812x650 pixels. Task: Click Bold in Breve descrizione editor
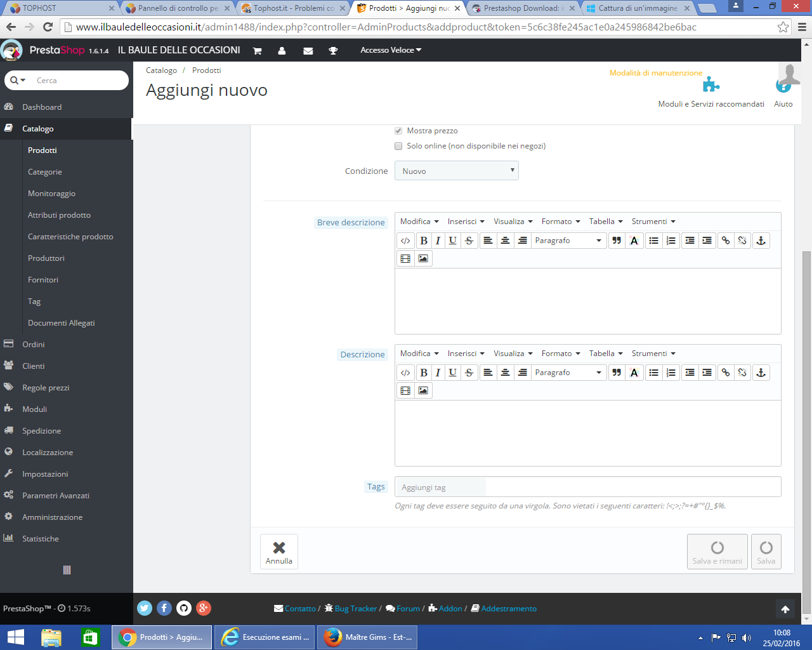[x=424, y=241]
